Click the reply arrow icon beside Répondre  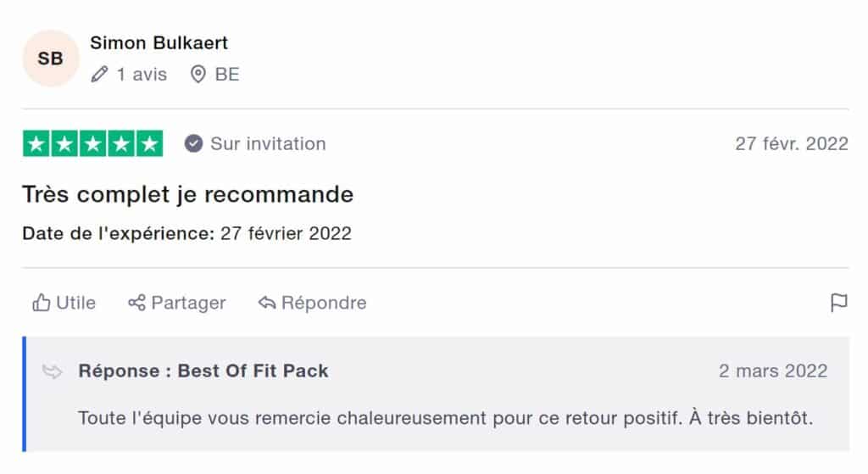click(x=267, y=303)
